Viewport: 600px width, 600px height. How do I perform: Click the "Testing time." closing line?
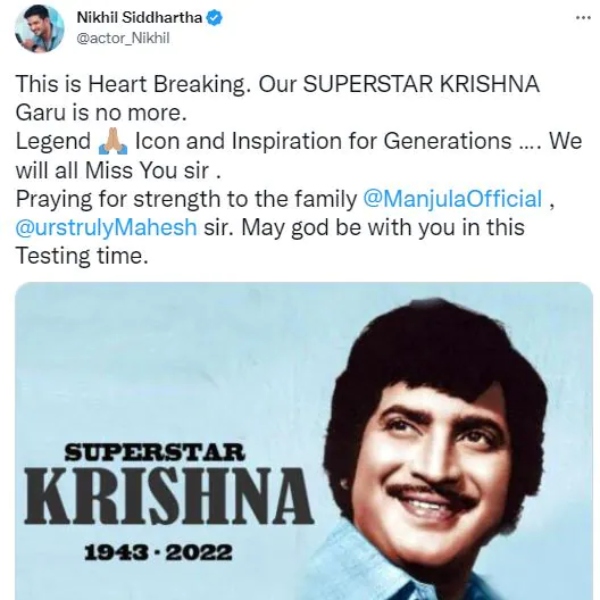tap(82, 256)
